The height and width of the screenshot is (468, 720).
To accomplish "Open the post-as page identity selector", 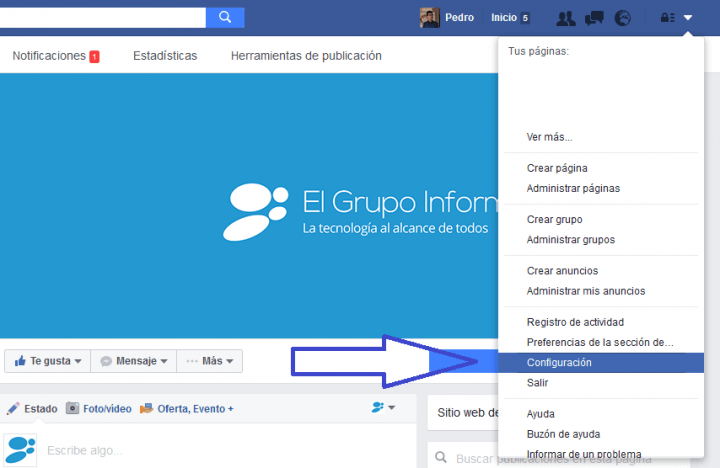I will click(383, 407).
